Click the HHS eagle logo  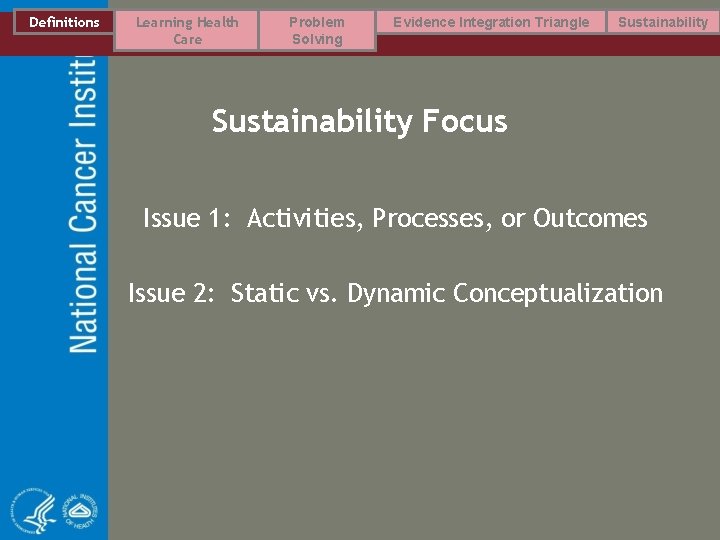(33, 511)
